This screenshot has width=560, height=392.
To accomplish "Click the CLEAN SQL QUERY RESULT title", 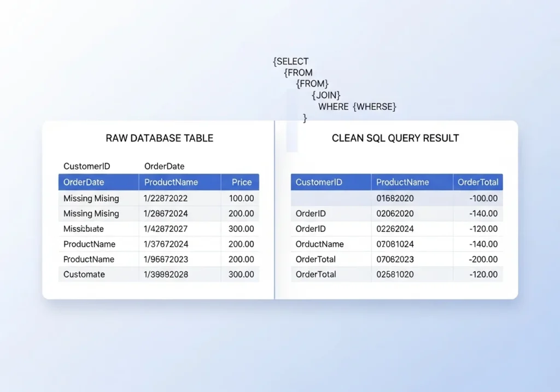I will coord(395,138).
